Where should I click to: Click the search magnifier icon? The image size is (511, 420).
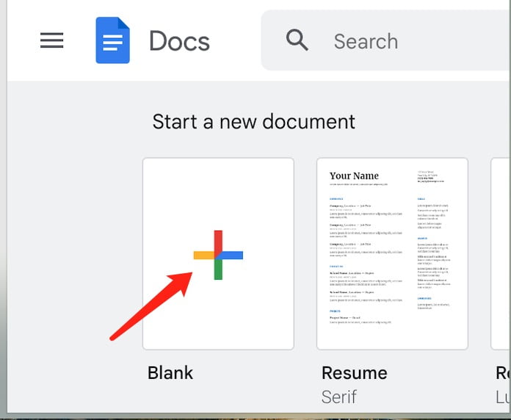(297, 40)
